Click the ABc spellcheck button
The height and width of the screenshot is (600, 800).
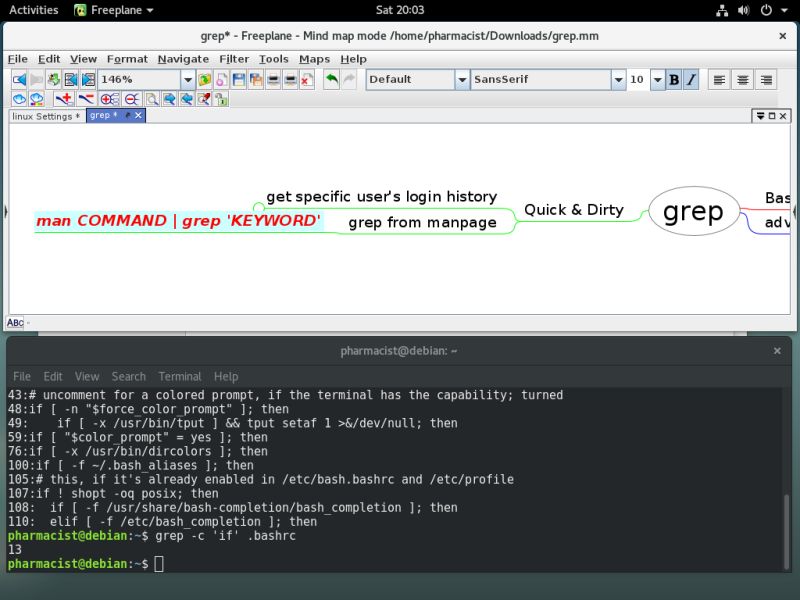pos(15,322)
